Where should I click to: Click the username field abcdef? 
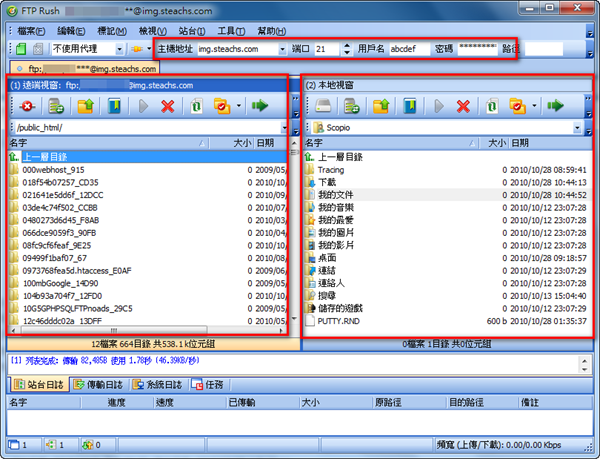[x=409, y=49]
